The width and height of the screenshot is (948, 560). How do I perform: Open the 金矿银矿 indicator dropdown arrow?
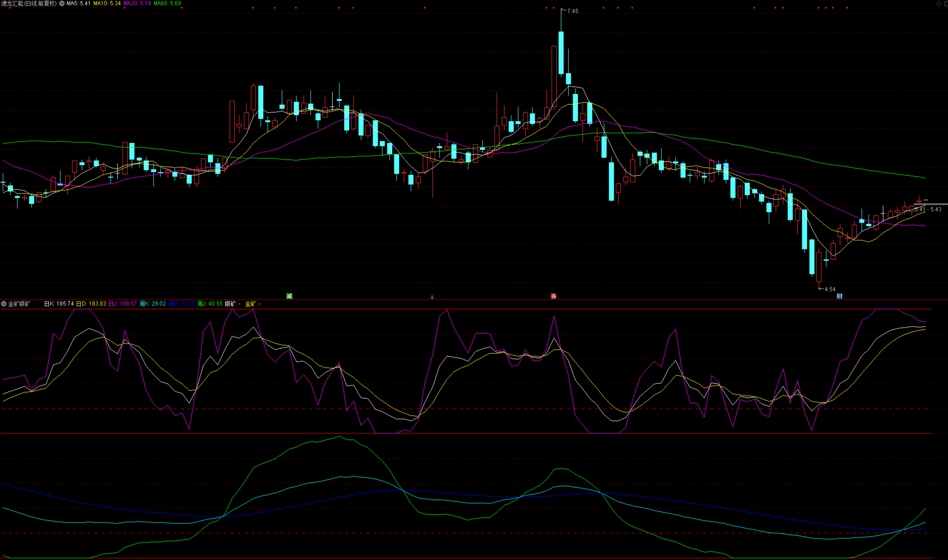tap(3, 303)
